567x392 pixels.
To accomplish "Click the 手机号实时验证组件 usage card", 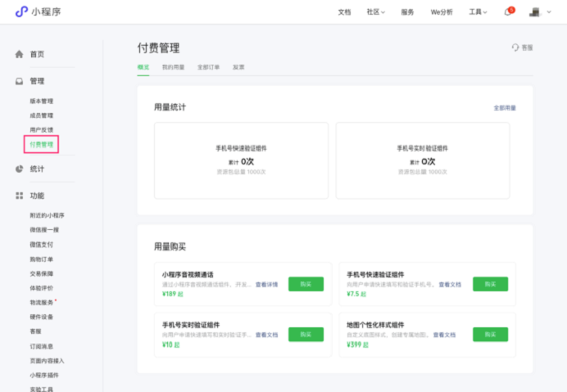I will 422,160.
